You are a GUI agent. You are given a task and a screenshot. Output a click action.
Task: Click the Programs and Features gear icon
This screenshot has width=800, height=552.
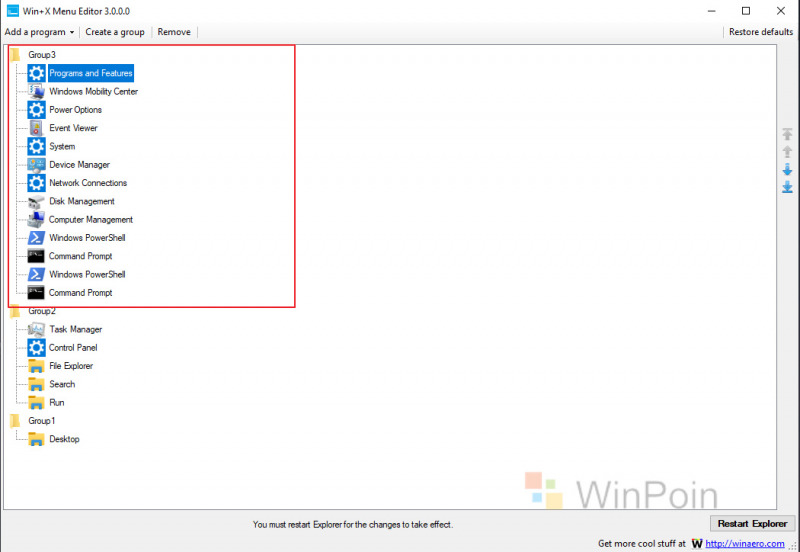click(x=36, y=73)
